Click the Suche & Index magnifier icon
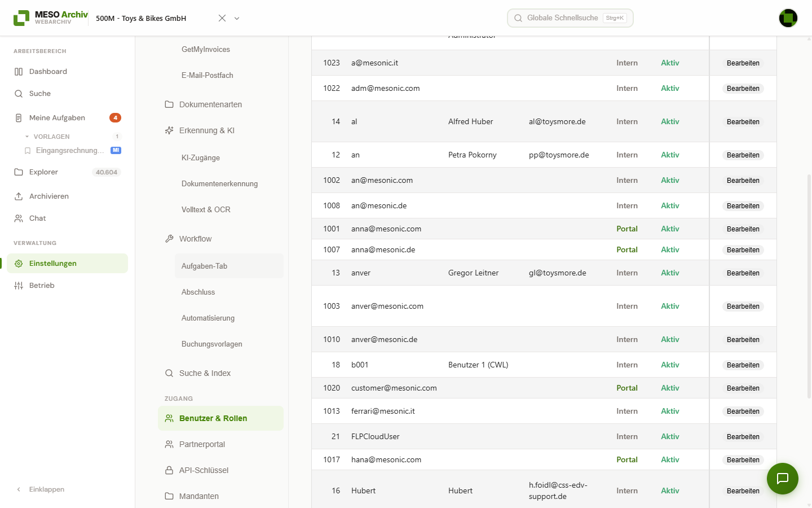Viewport: 812px width, 508px height. click(x=169, y=373)
